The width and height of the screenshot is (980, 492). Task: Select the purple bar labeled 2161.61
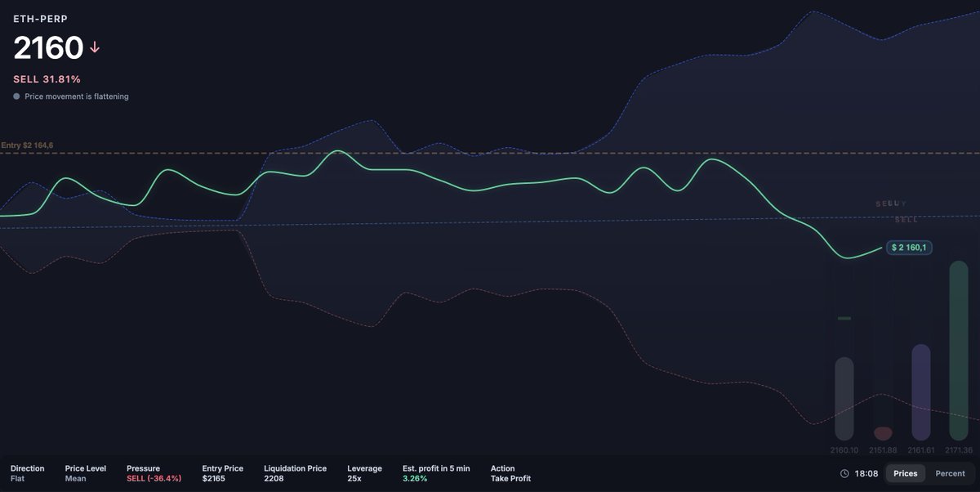coord(920,392)
